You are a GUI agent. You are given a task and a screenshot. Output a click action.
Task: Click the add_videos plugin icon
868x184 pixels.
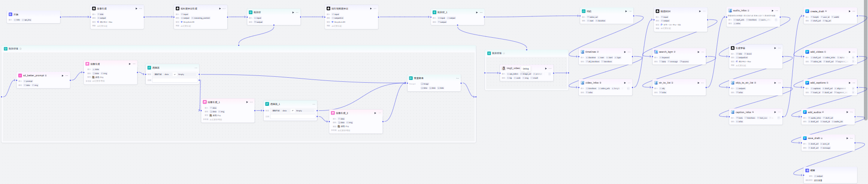[x=807, y=52]
